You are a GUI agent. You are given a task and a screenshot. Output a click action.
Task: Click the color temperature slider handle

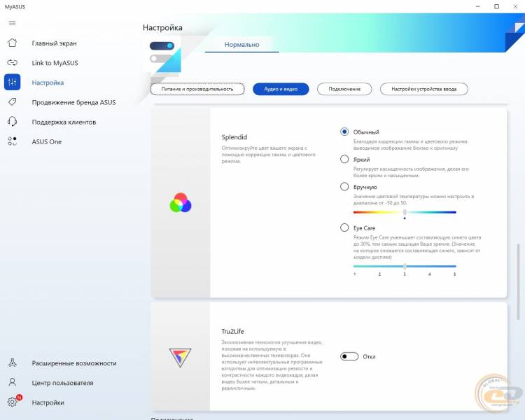coord(405,212)
